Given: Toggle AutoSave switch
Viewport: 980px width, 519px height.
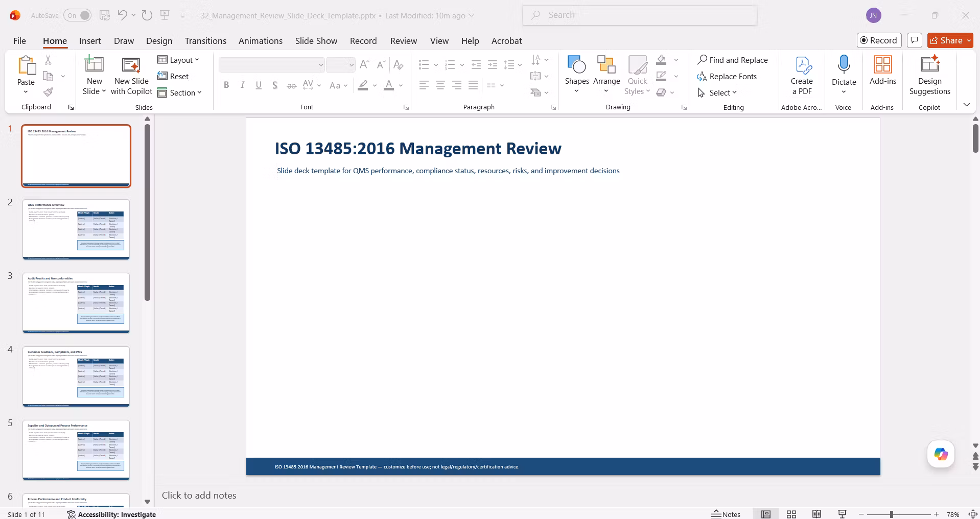Looking at the screenshot, I should 78,15.
